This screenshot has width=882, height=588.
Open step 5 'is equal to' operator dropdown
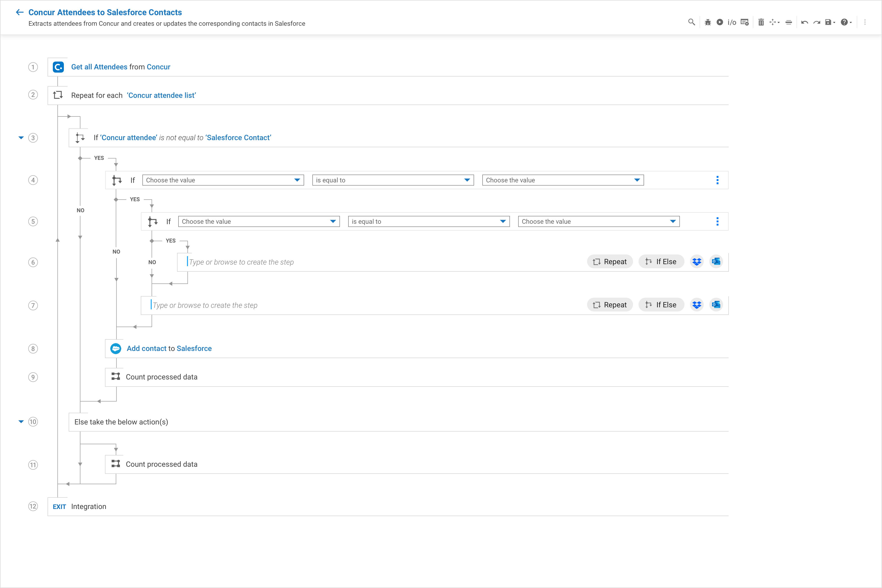point(429,221)
